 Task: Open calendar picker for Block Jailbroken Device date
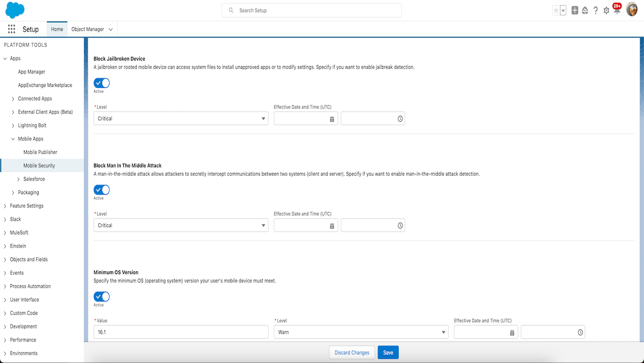(x=332, y=119)
